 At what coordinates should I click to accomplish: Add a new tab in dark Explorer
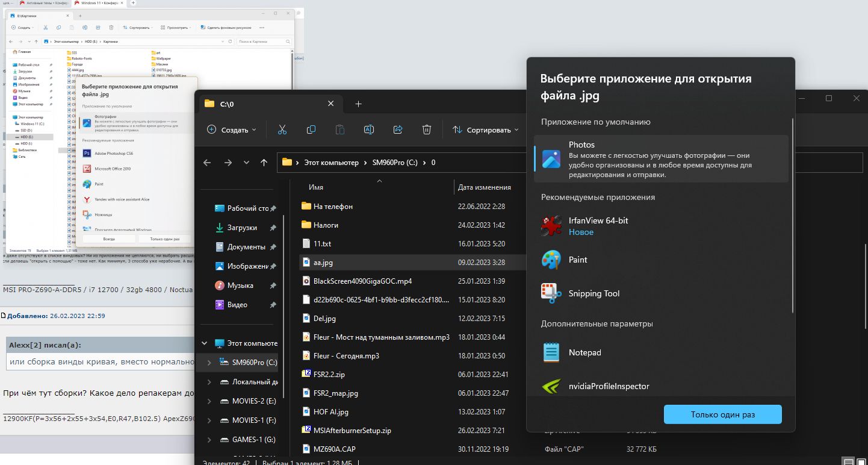(358, 104)
